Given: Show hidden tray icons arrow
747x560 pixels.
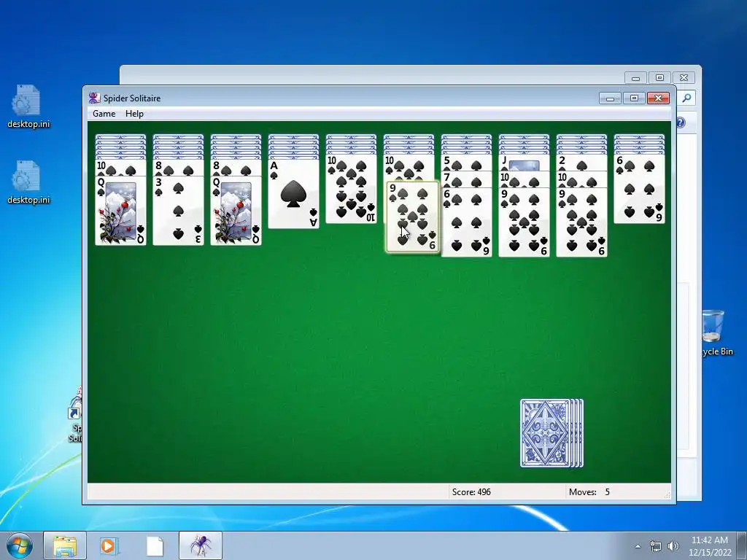Looking at the screenshot, I should click(x=638, y=546).
